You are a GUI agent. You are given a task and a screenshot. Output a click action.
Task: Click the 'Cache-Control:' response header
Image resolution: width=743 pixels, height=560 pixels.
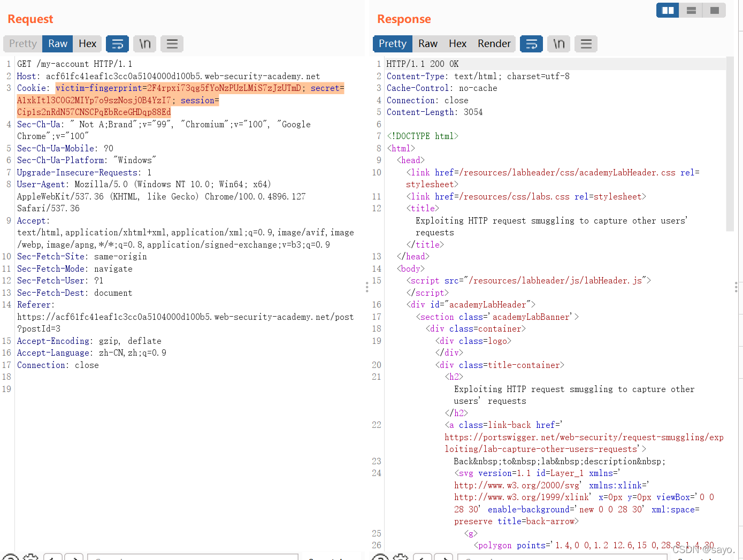pyautogui.click(x=420, y=88)
